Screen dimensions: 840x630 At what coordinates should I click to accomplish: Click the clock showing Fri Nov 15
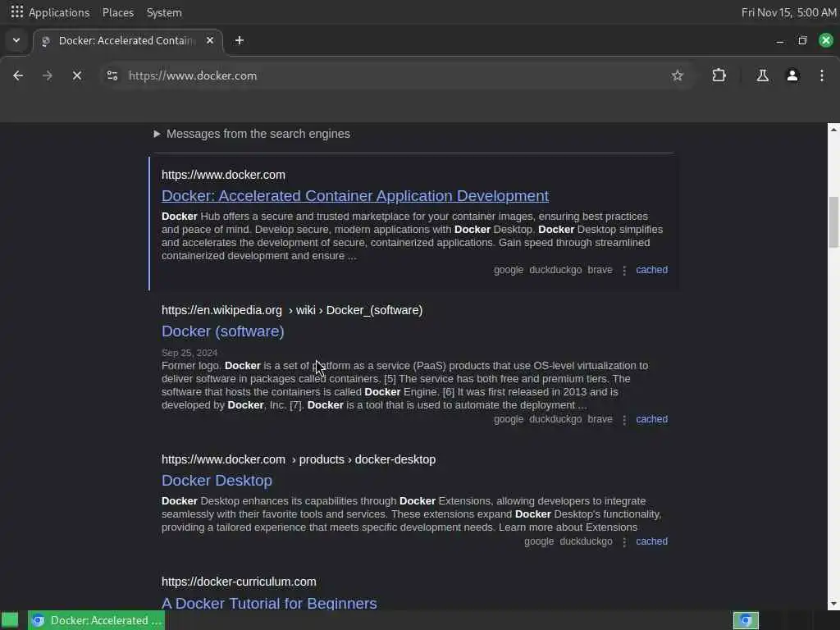(x=788, y=12)
